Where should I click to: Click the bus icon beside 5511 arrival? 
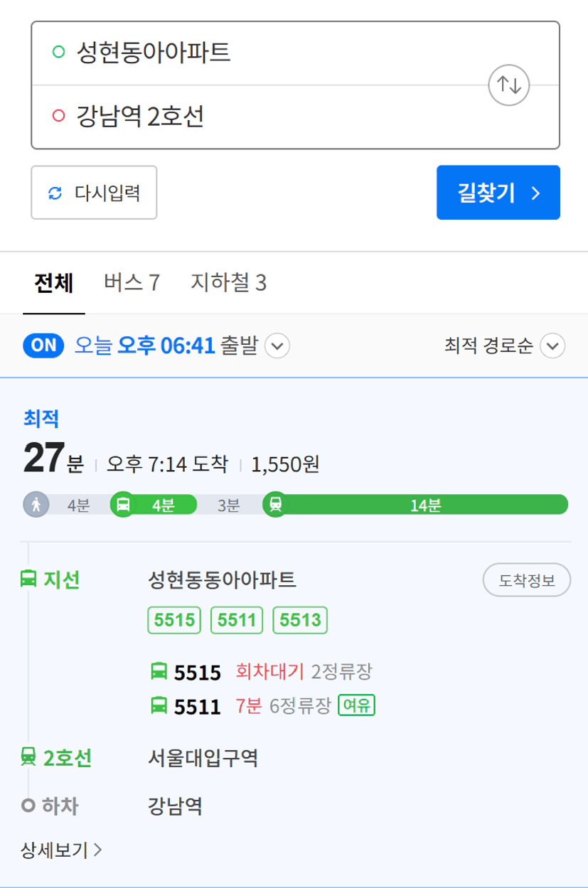(x=159, y=706)
